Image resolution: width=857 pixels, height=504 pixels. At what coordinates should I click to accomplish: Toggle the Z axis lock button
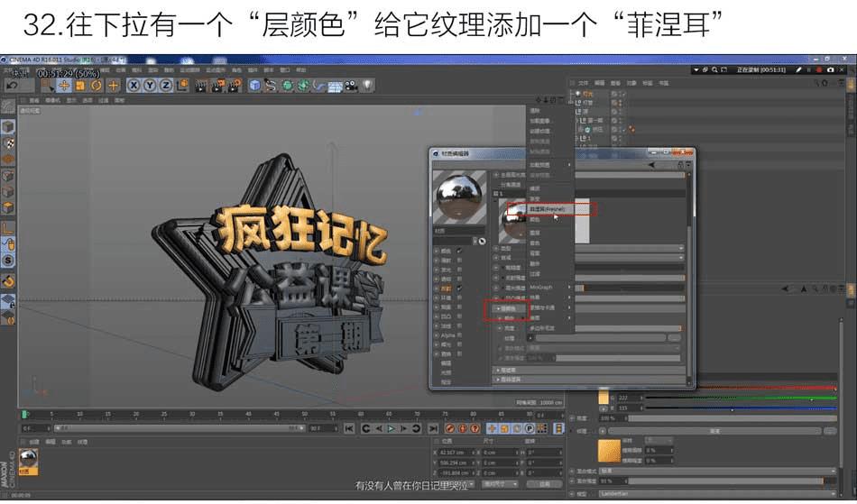(165, 85)
